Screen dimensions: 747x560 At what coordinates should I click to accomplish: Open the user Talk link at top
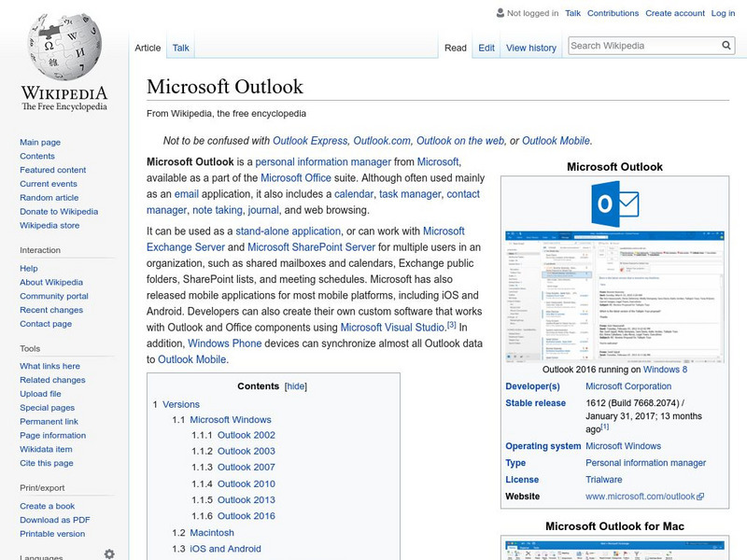point(572,13)
